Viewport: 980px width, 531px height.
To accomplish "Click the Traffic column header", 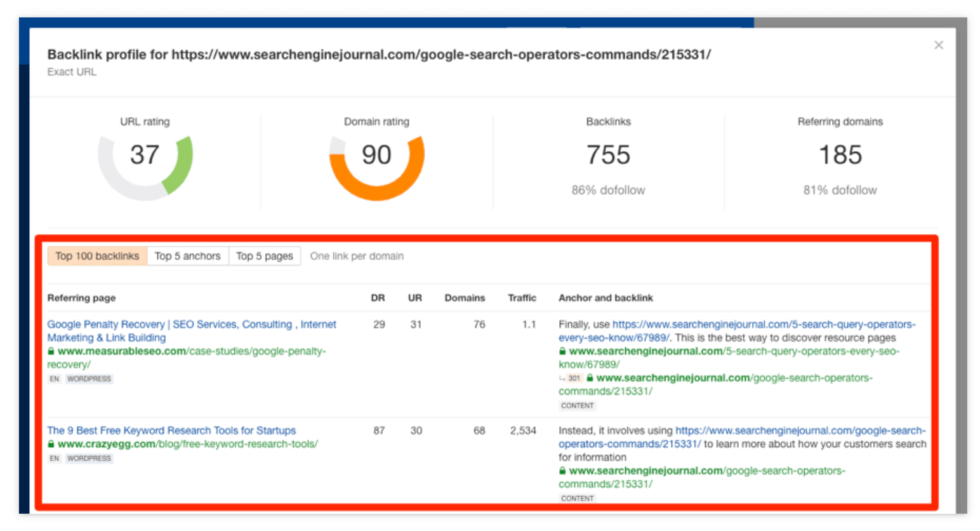I will [x=522, y=298].
